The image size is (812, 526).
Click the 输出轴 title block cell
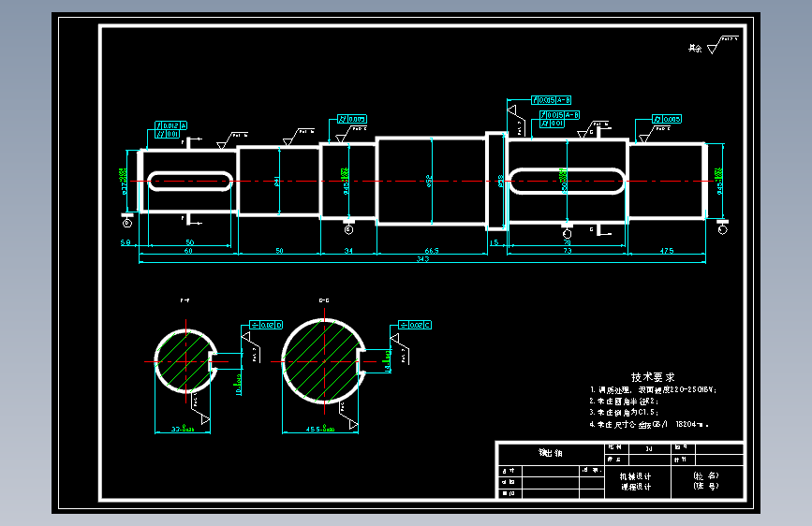point(551,453)
